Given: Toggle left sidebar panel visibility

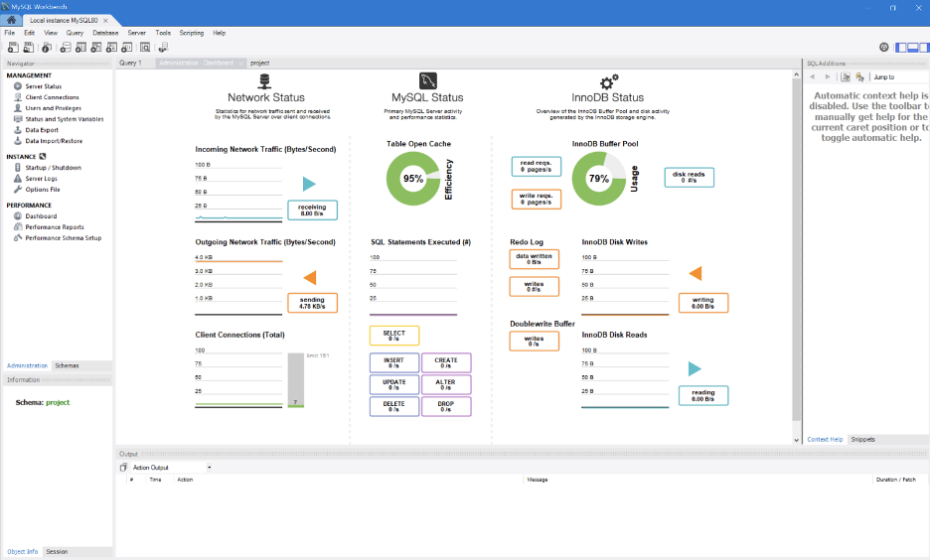Looking at the screenshot, I should coord(901,48).
